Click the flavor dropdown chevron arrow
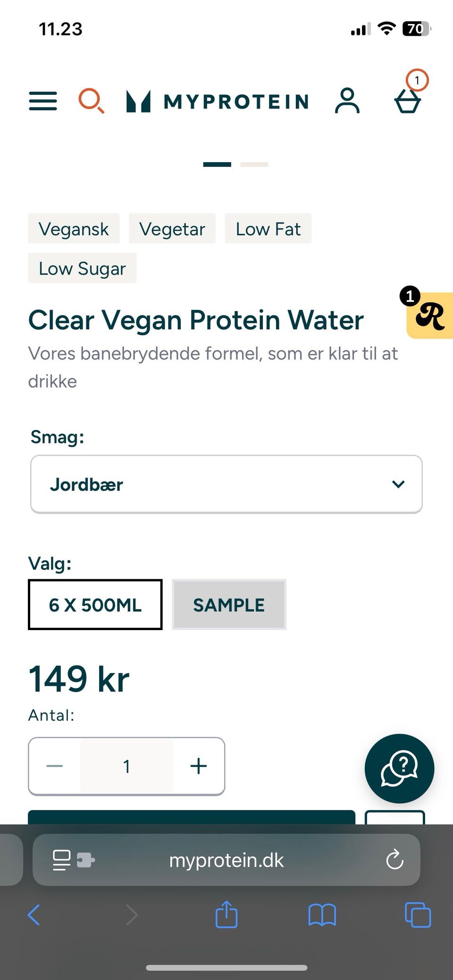The width and height of the screenshot is (453, 980). (x=398, y=484)
